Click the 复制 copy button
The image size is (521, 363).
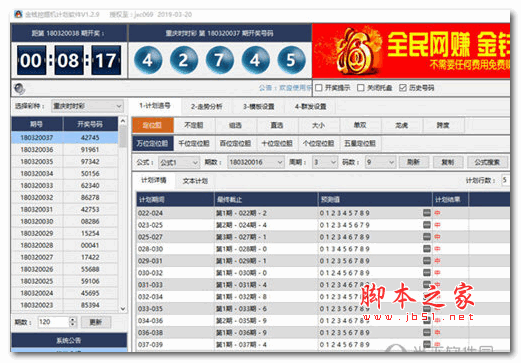tap(448, 162)
